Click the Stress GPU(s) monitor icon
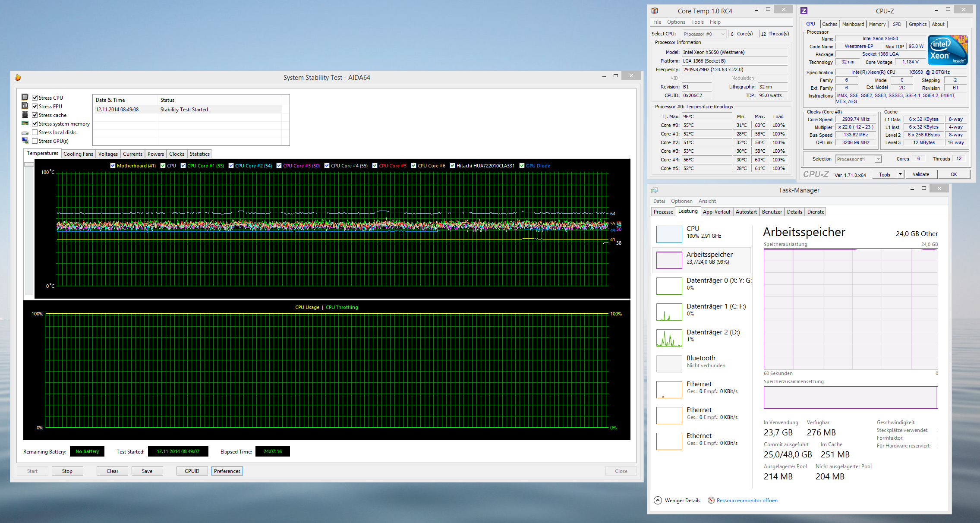Viewport: 980px width, 523px height. (25, 141)
